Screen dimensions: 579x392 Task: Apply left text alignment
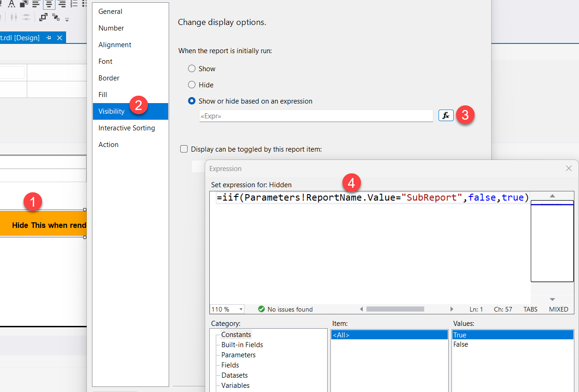point(36,4)
